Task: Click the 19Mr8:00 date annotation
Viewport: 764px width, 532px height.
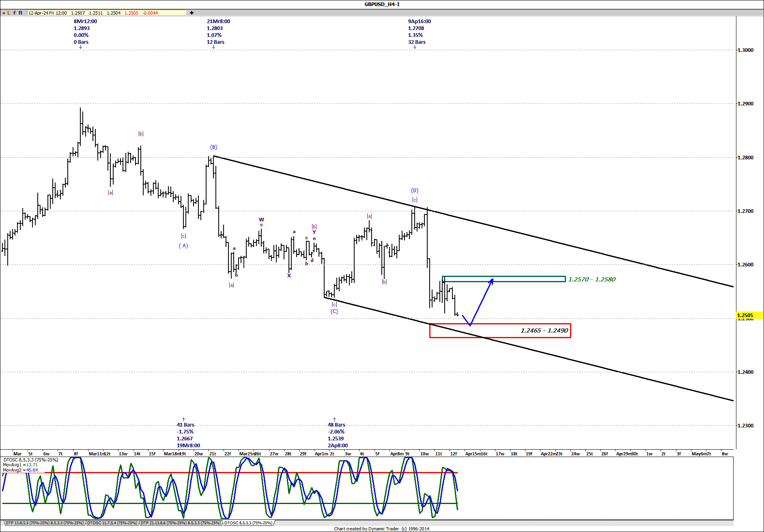Action: [188, 446]
